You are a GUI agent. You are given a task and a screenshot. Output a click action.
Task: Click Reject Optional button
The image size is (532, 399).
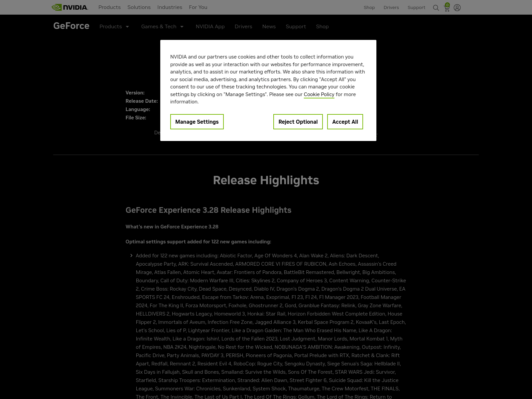pyautogui.click(x=298, y=122)
